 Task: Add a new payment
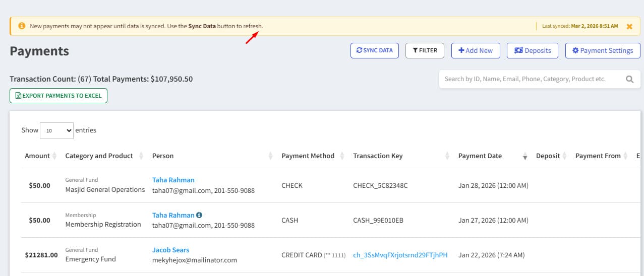tap(476, 50)
